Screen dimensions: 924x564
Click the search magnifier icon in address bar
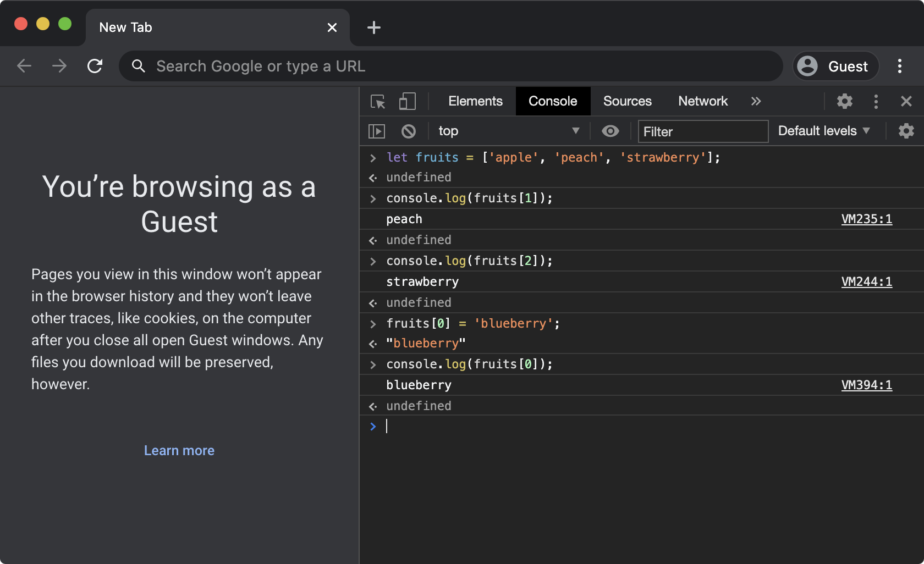pyautogui.click(x=139, y=66)
